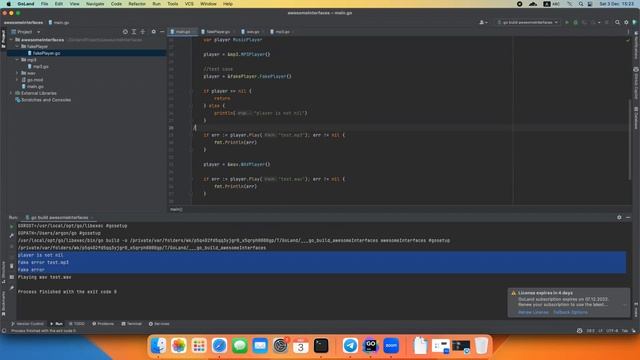This screenshot has width=640, height=360.
Task: Click the pin tab icon in Run panel
Action: click(11, 288)
